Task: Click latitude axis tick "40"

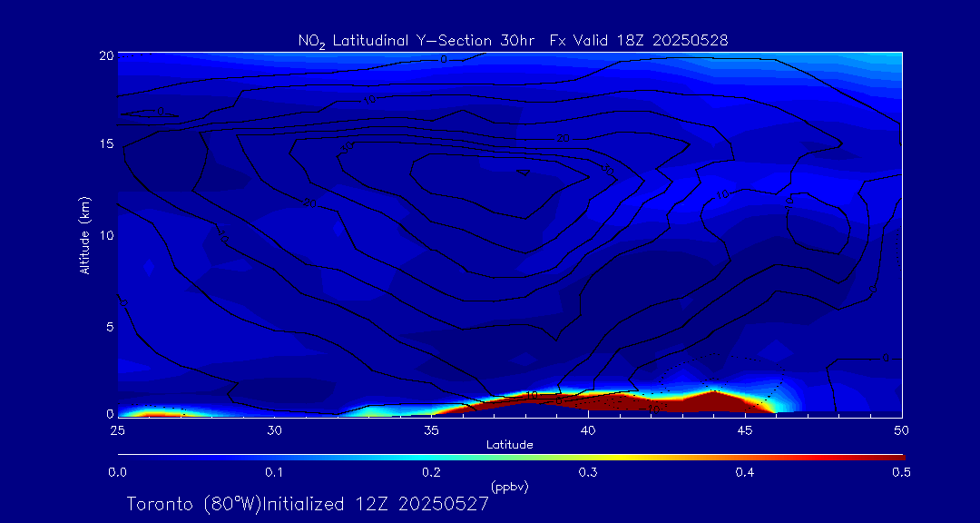Action: (x=588, y=429)
